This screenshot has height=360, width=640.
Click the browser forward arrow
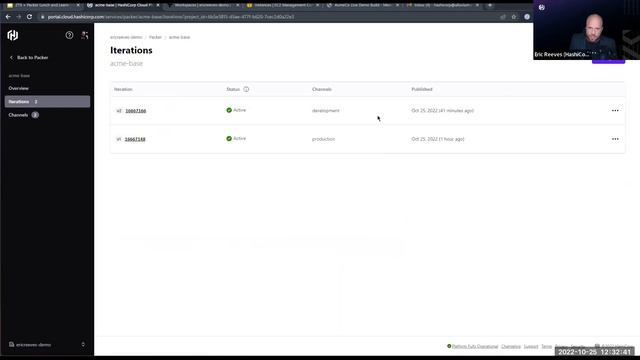click(18, 17)
